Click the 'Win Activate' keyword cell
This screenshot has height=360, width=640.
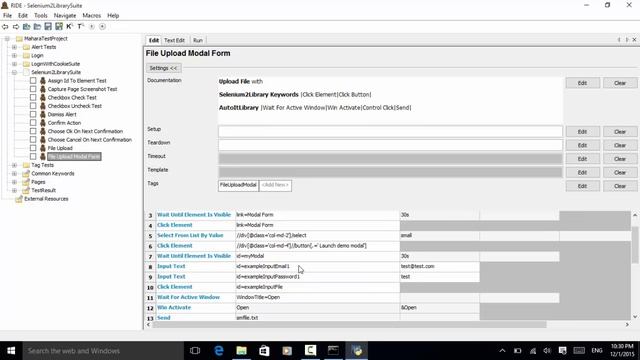[x=196, y=307]
